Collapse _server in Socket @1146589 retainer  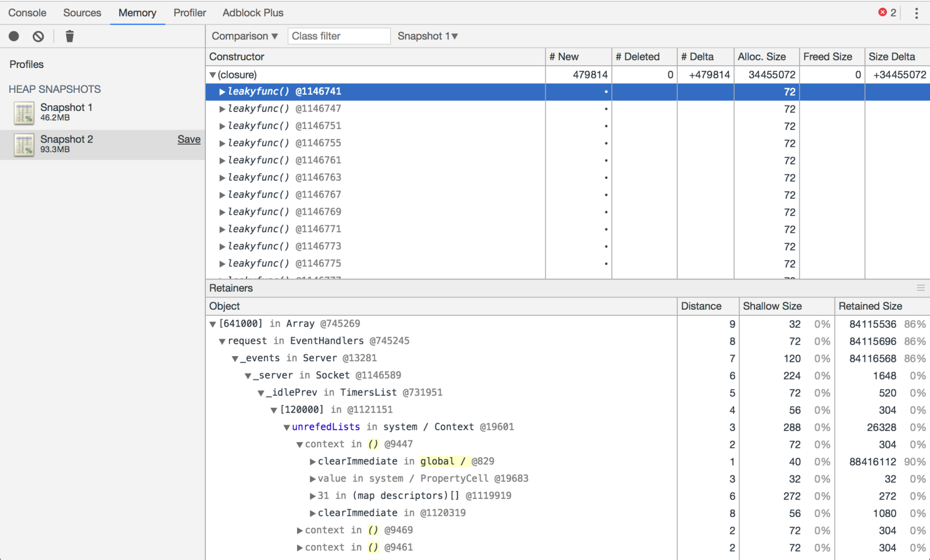pyautogui.click(x=248, y=376)
